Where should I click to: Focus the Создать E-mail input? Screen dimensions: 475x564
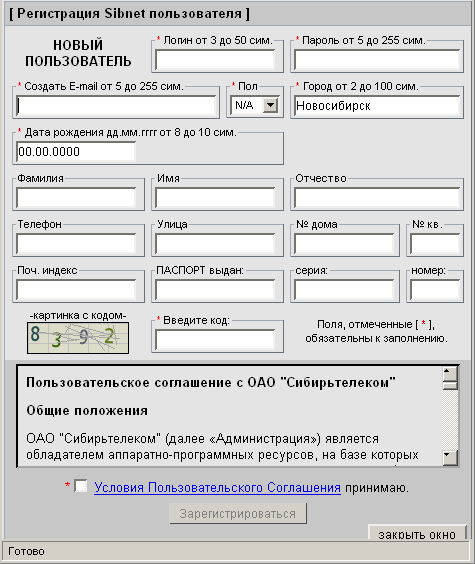click(116, 105)
